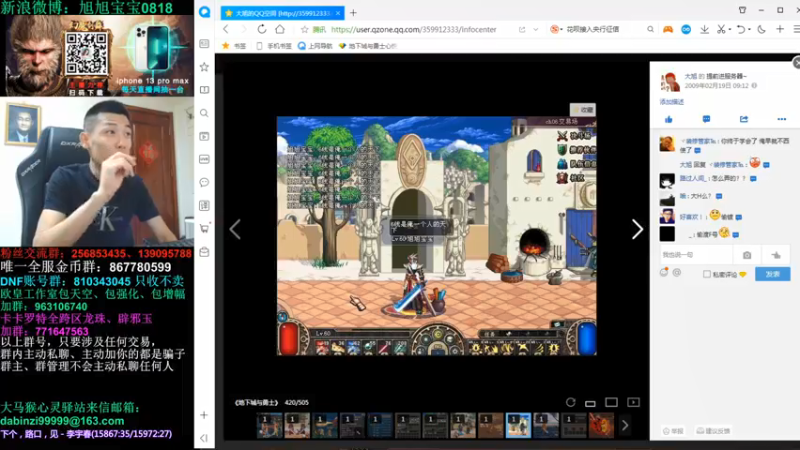800x450 pixels.
Task: Open the blue infinity extension icon
Action: [686, 30]
